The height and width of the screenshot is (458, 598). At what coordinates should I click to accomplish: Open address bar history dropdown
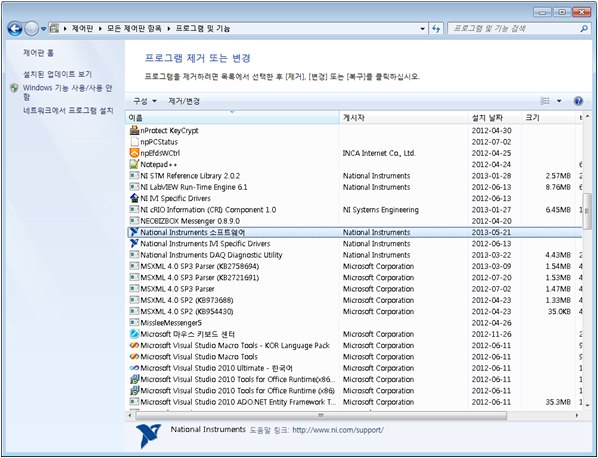coord(422,29)
